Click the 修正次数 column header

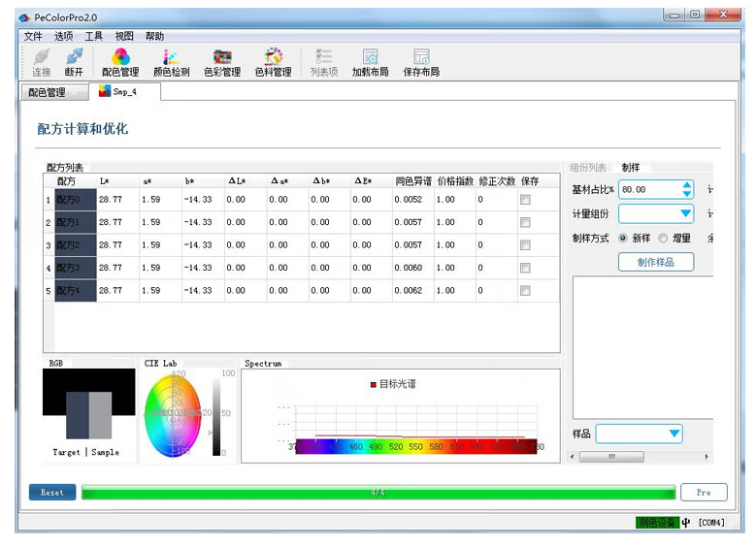click(x=497, y=181)
